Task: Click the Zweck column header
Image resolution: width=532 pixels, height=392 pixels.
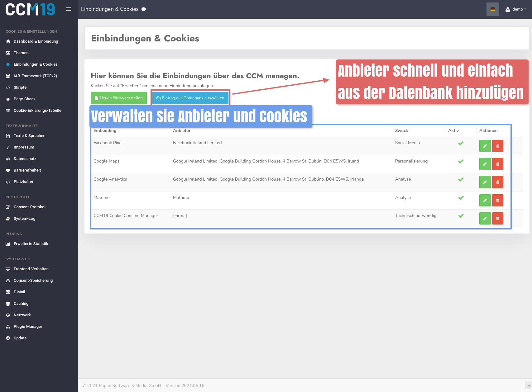Action: [401, 131]
